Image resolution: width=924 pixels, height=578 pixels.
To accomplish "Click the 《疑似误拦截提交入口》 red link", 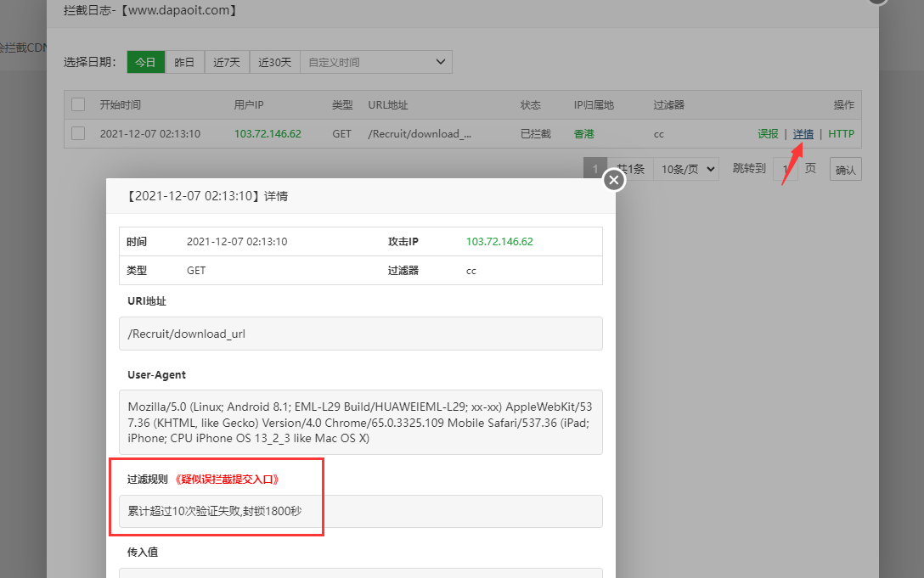I will (227, 479).
